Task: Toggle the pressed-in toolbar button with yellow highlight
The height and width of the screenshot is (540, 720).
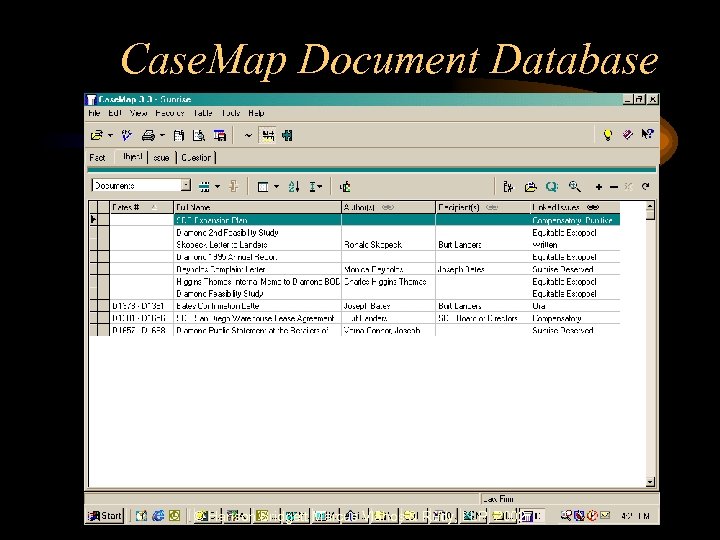Action: [268, 135]
